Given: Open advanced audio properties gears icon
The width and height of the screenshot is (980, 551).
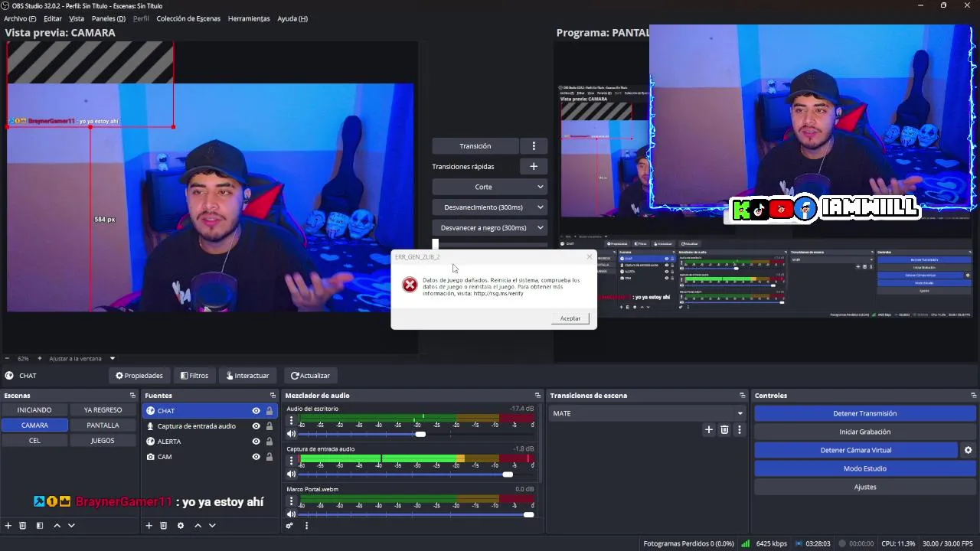Looking at the screenshot, I should (289, 526).
